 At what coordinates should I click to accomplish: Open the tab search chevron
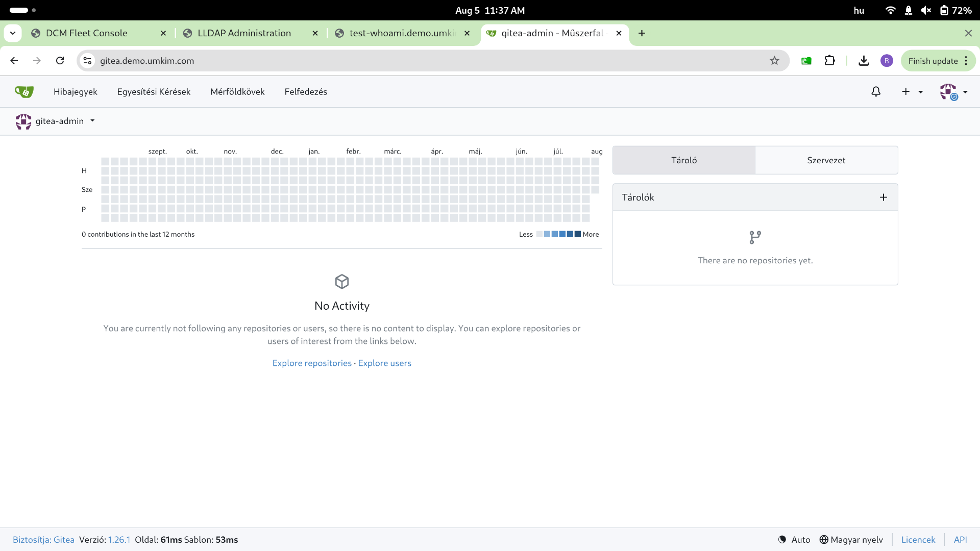[13, 33]
